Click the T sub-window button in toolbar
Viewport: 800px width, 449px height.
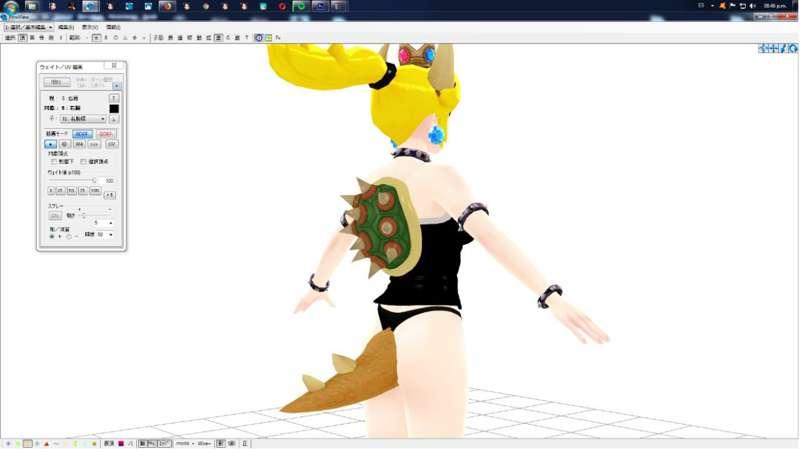[246, 38]
